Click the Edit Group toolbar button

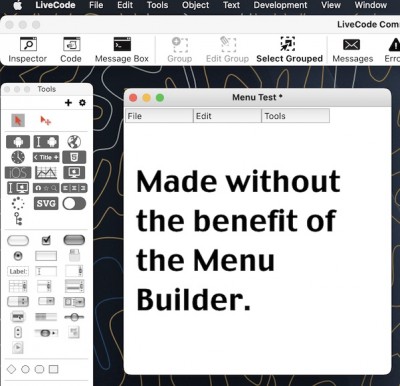(227, 50)
